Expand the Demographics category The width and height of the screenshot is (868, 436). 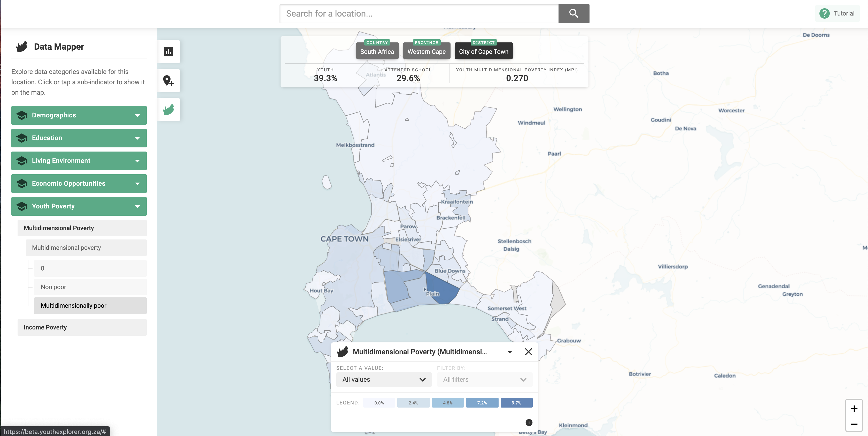79,115
